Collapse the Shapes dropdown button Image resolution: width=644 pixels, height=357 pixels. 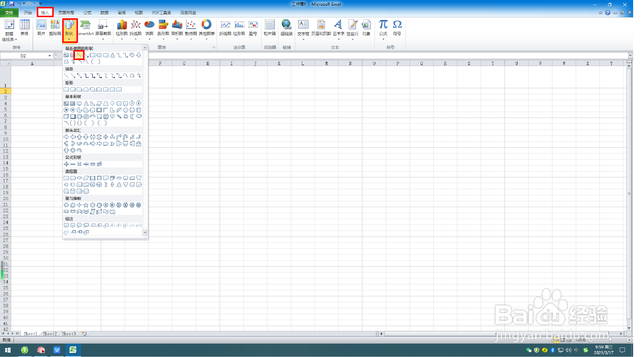pos(69,30)
